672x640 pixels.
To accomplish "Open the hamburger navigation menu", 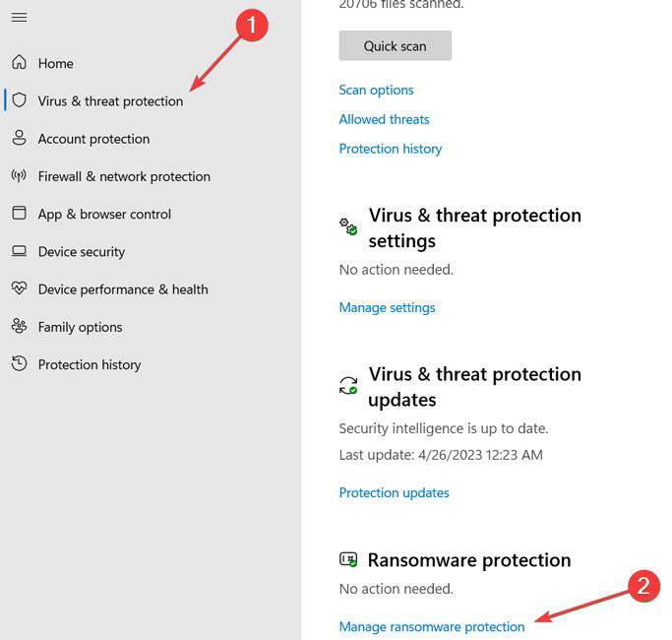I will [20, 18].
